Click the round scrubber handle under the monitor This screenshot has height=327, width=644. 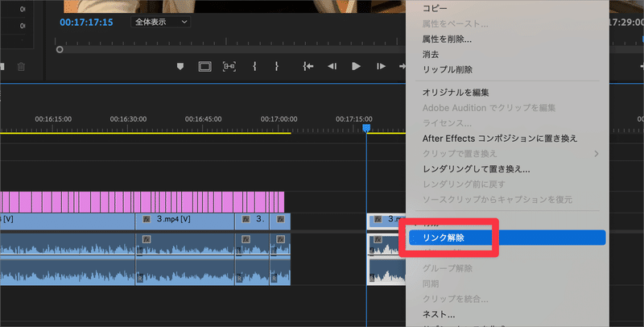[60, 50]
